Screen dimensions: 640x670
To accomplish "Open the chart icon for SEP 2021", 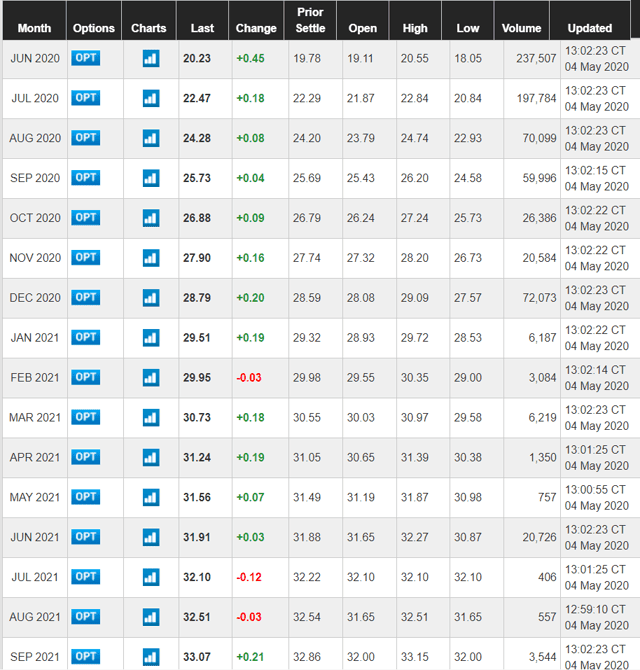I will tap(151, 657).
